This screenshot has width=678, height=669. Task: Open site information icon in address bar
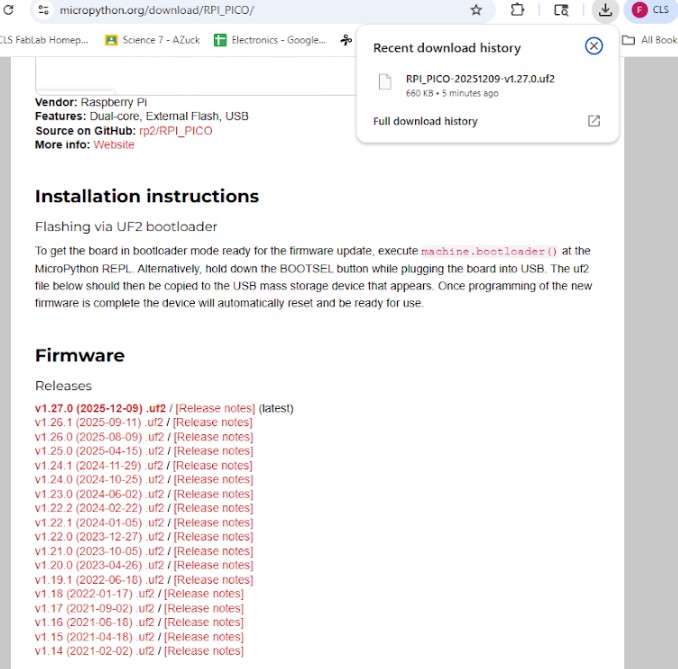pyautogui.click(x=43, y=10)
